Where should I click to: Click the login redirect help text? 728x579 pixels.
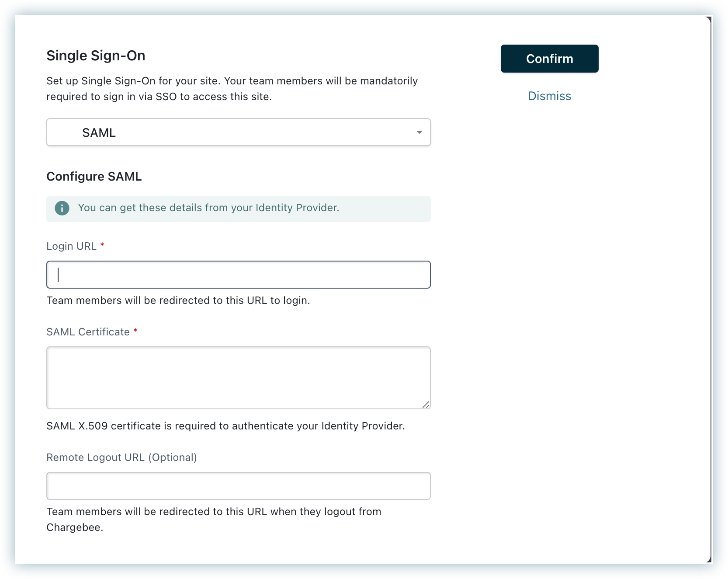point(178,300)
